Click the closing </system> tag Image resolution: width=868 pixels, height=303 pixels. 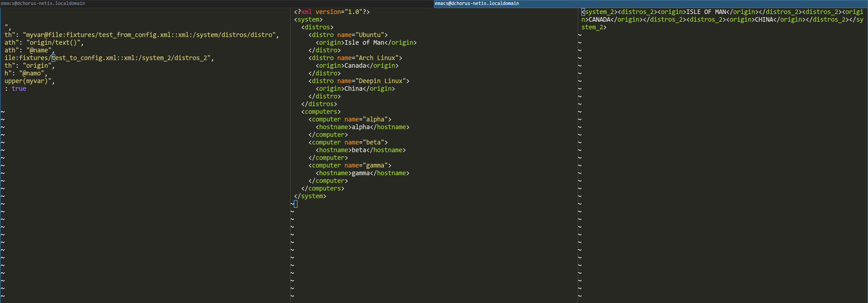point(310,196)
